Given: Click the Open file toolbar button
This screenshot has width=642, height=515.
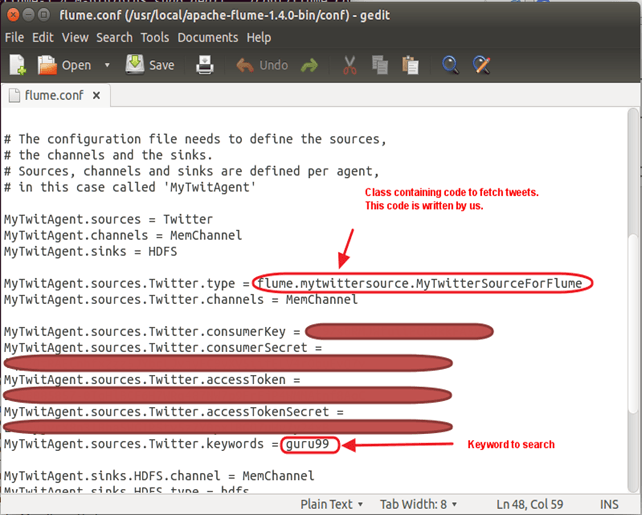Looking at the screenshot, I should pos(64,65).
